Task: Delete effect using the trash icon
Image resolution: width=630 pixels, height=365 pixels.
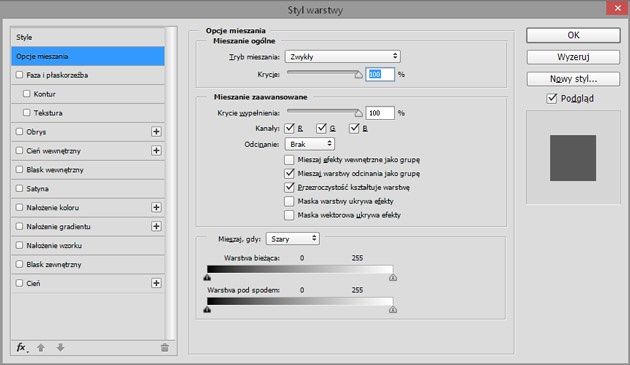Action: (x=165, y=347)
